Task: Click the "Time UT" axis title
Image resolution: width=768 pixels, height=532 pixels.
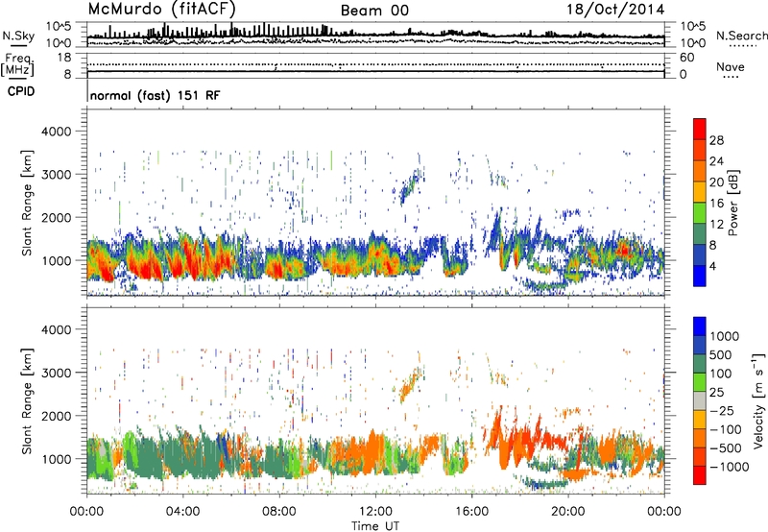Action: (x=375, y=526)
